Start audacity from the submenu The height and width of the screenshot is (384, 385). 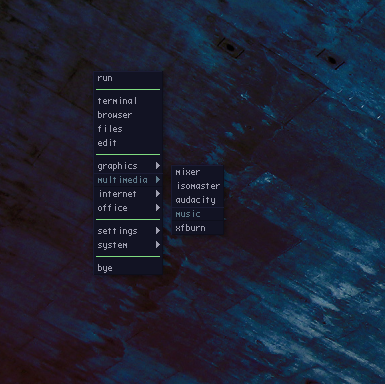(197, 200)
